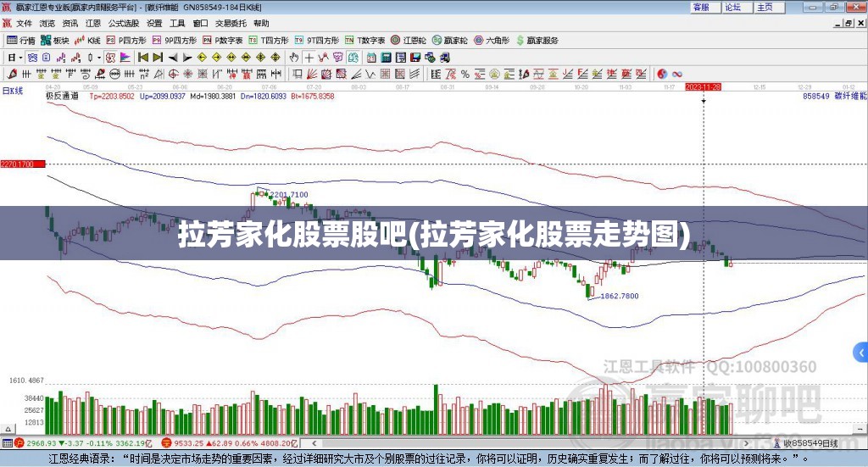Screen dimensions: 868x467
Task: Click the save floppy disk icon
Action: click(415, 58)
